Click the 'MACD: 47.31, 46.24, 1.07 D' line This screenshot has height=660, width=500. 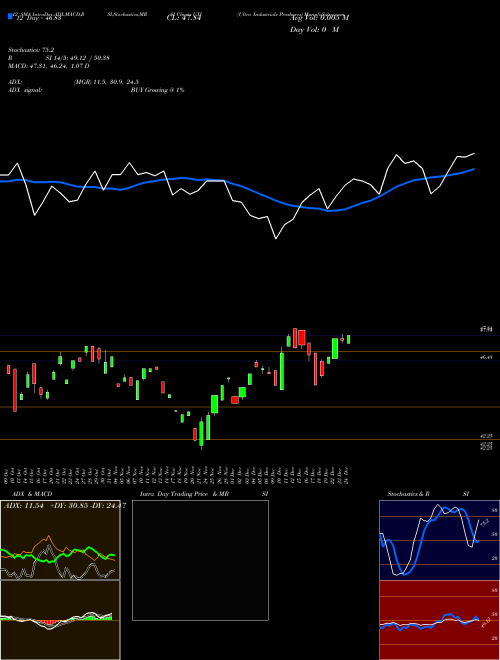pyautogui.click(x=48, y=66)
